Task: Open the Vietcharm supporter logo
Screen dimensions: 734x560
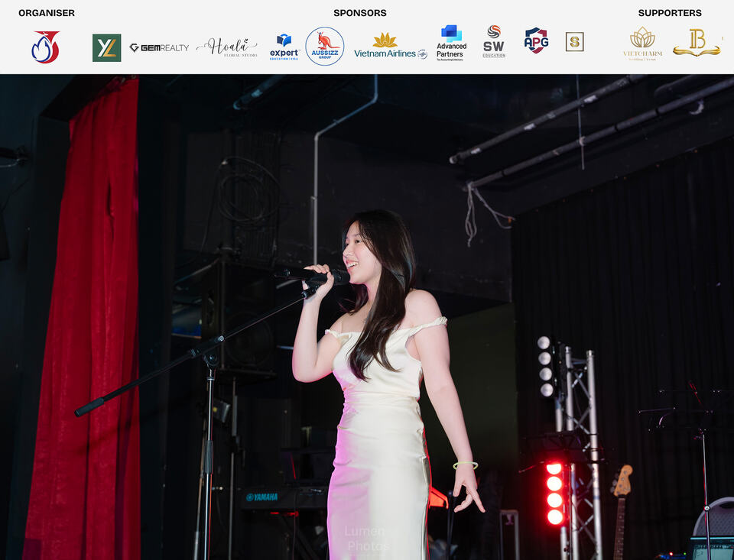Action: pos(643,44)
